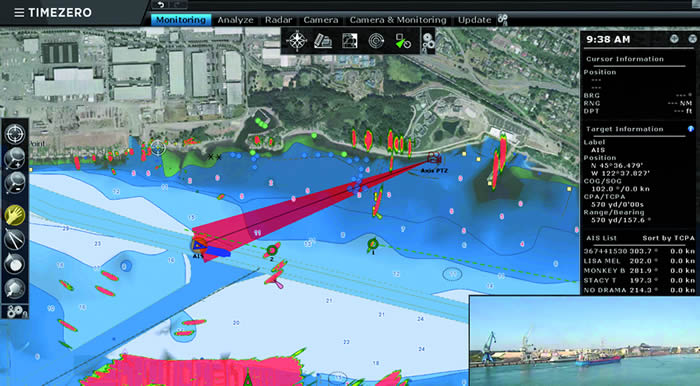Open tool configuration gears below left toolbar
The image size is (700, 386).
(x=16, y=311)
